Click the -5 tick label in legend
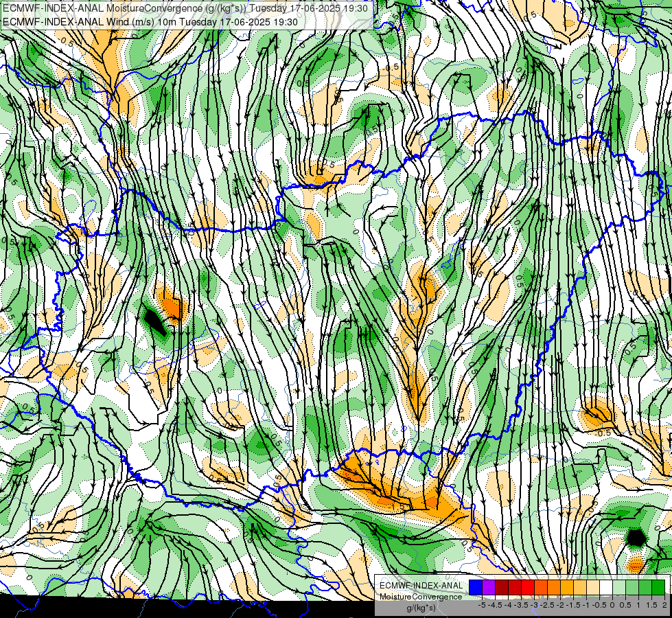This screenshot has height=618, width=672. tap(482, 605)
